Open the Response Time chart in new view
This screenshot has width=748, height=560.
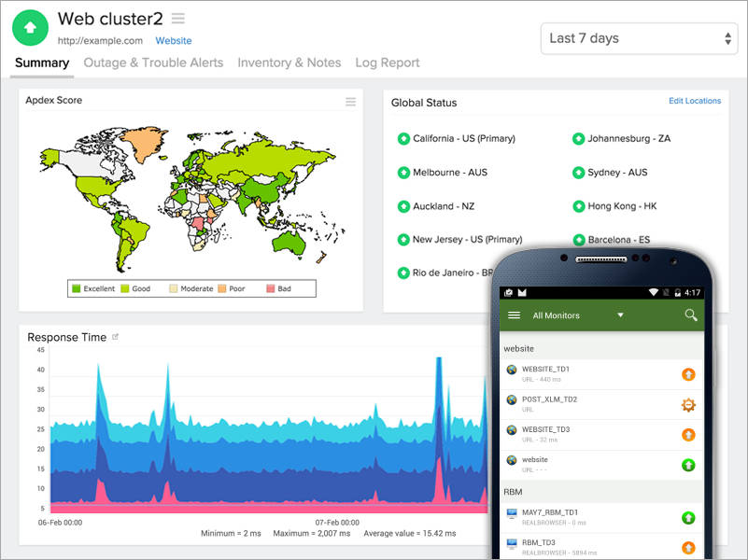pyautogui.click(x=116, y=335)
